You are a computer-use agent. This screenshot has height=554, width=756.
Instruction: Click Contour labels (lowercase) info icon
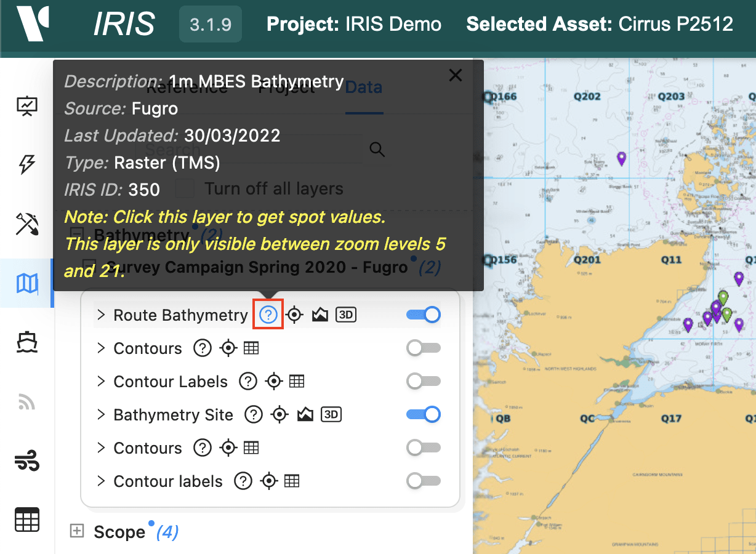click(243, 481)
